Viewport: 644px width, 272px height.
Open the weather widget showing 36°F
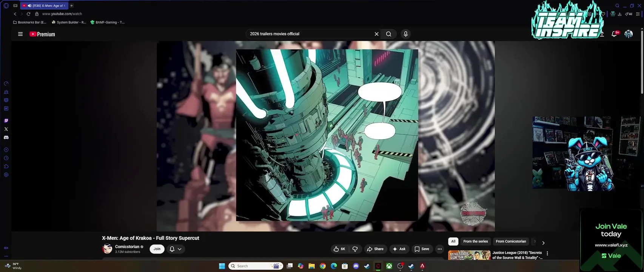click(13, 266)
